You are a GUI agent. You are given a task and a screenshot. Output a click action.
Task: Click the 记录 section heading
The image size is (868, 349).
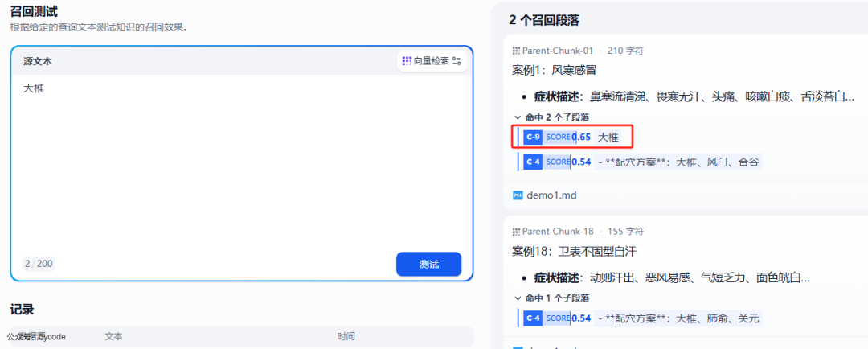23,310
